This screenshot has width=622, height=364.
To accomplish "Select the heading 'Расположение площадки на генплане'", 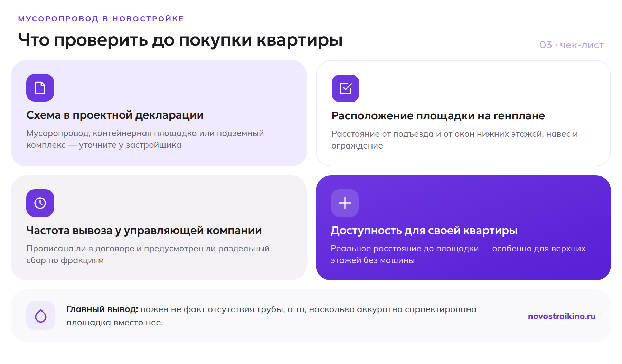I will (x=438, y=116).
